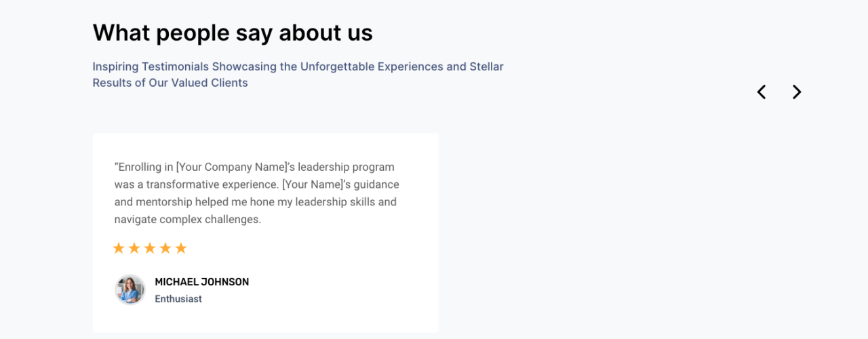The image size is (868, 339).
Task: Click "navigate complex challenges" in the testimonial
Action: coord(187,220)
